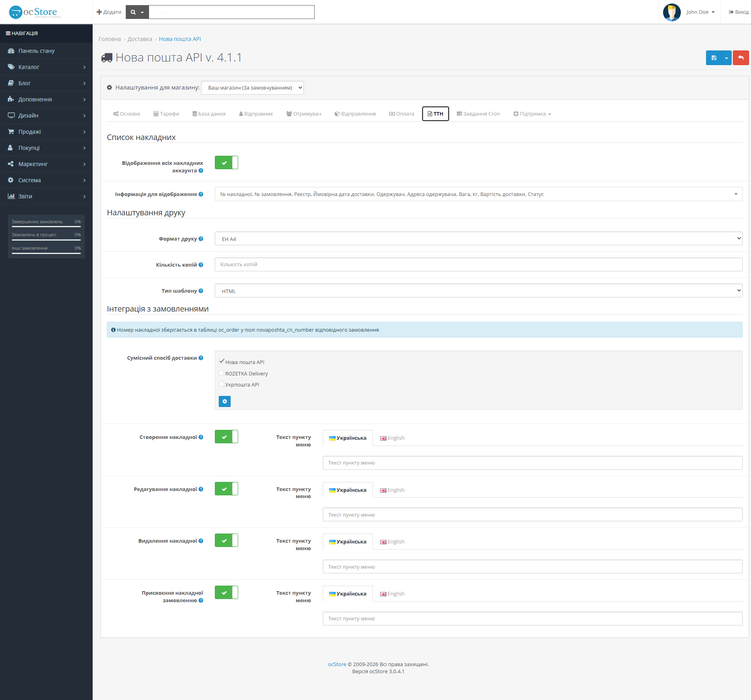Screen dimensions: 751x700
Task: Switch to the Відправлення tab
Action: [x=355, y=114]
